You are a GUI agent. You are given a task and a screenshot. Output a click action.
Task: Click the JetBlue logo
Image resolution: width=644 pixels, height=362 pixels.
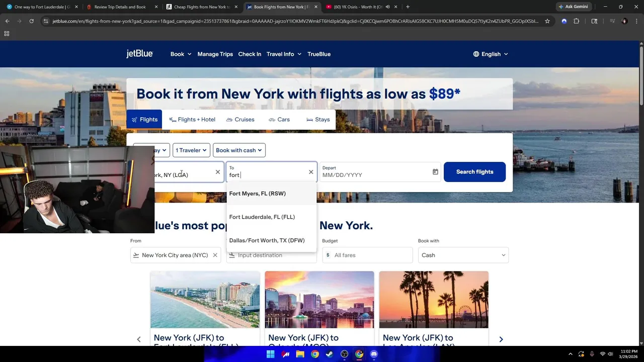139,54
